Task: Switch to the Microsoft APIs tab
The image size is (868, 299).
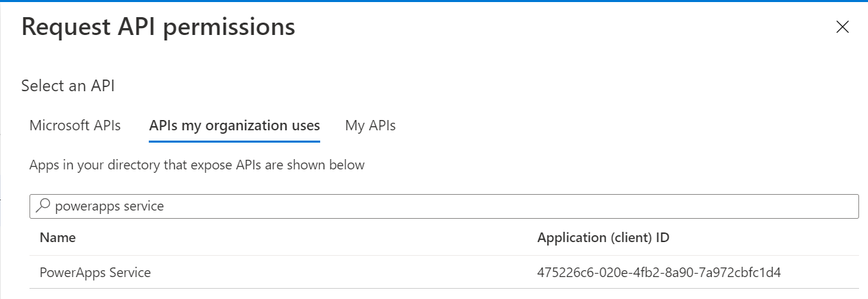Action: pyautogui.click(x=75, y=125)
